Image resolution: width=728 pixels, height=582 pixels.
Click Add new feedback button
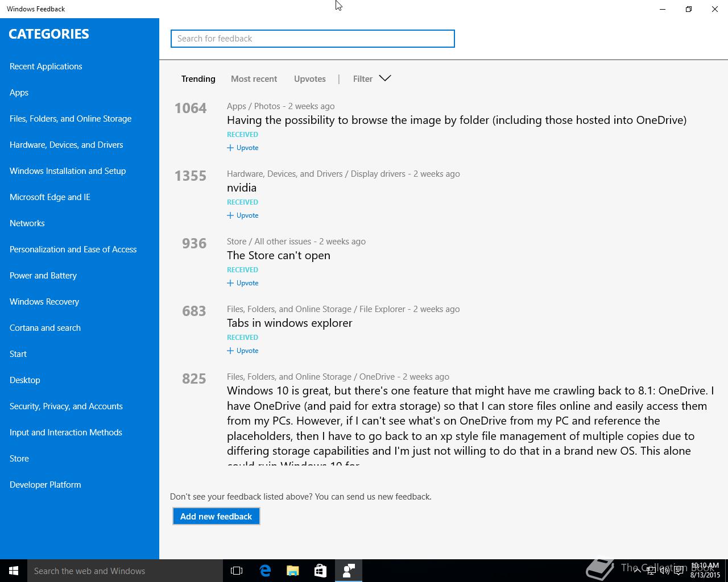coord(216,516)
